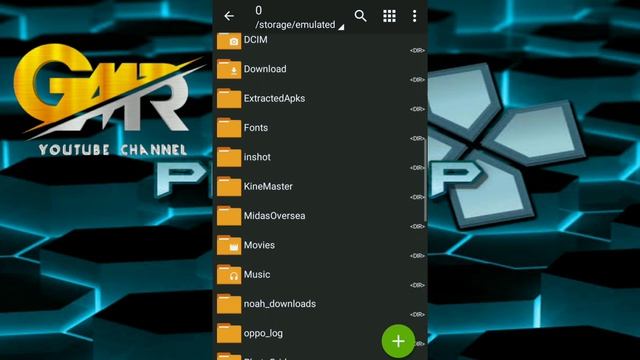Open the DCIM folder icon

pyautogui.click(x=229, y=41)
